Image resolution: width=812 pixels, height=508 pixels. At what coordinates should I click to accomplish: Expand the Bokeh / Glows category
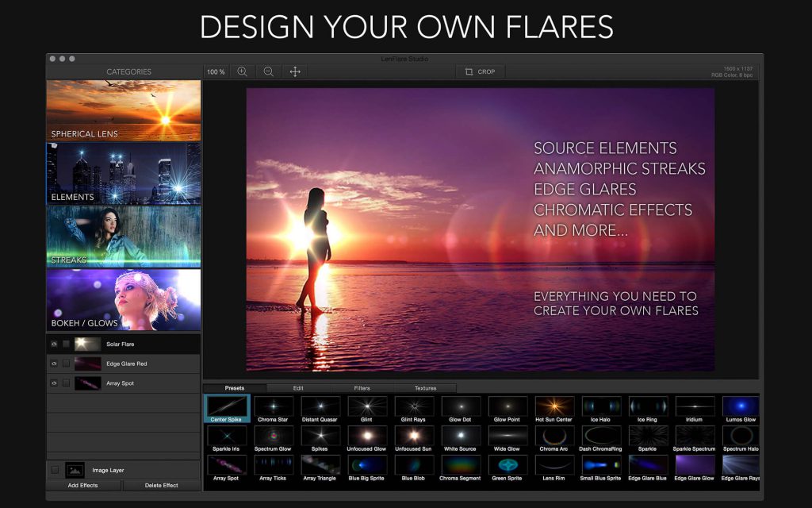pos(123,298)
